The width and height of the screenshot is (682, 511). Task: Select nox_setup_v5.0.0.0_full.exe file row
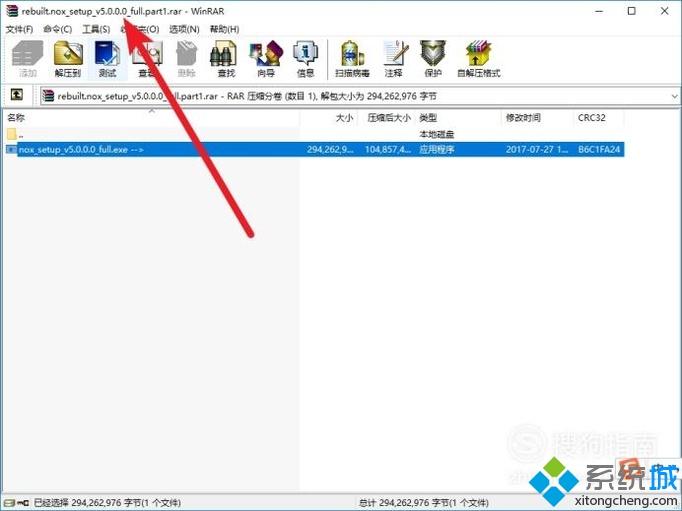coord(315,150)
